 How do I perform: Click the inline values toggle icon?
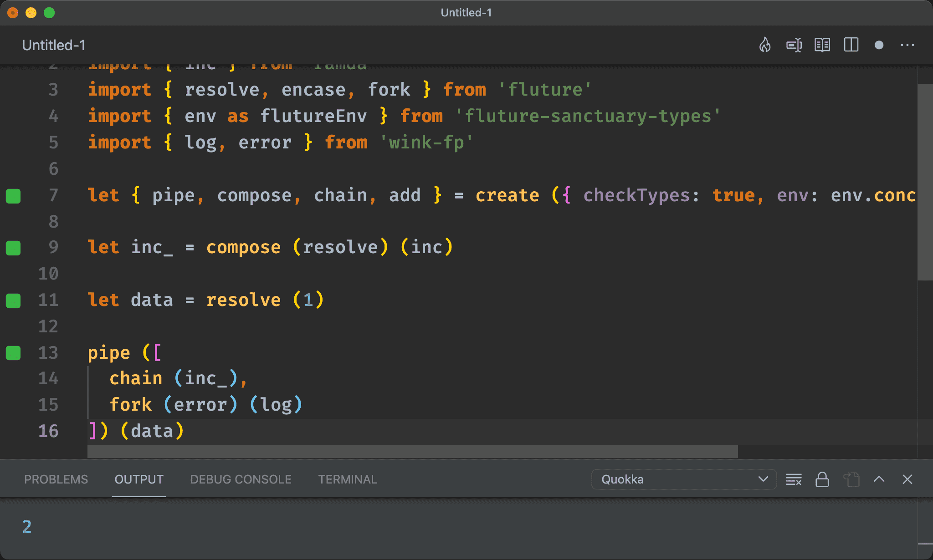794,45
